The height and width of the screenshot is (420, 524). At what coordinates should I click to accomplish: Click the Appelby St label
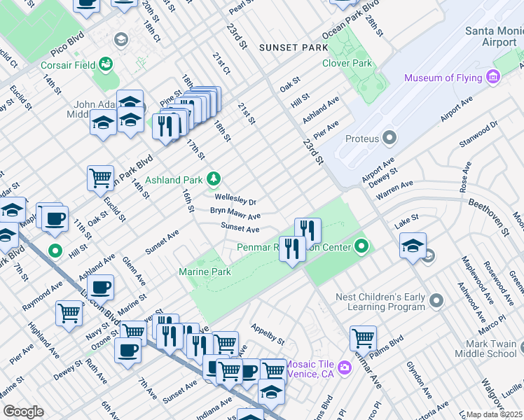268,334
